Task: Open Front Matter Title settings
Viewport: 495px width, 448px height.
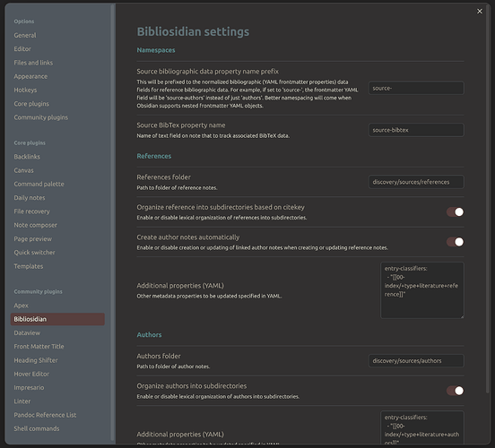Action: coord(39,347)
